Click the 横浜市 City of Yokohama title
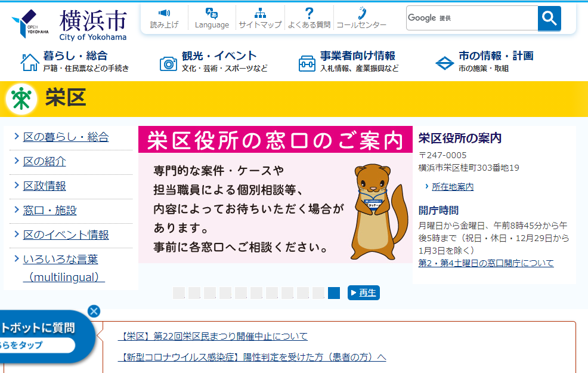The width and height of the screenshot is (588, 373). pyautogui.click(x=93, y=24)
